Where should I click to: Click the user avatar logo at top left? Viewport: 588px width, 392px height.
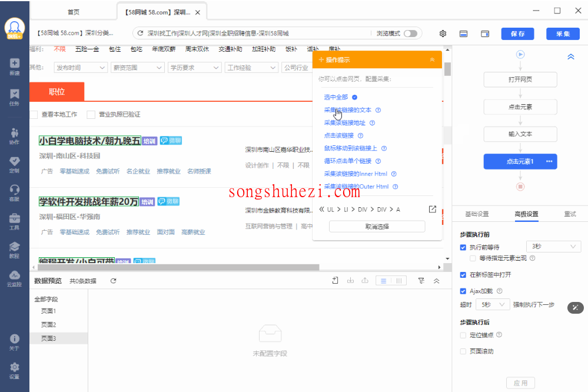[x=15, y=28]
